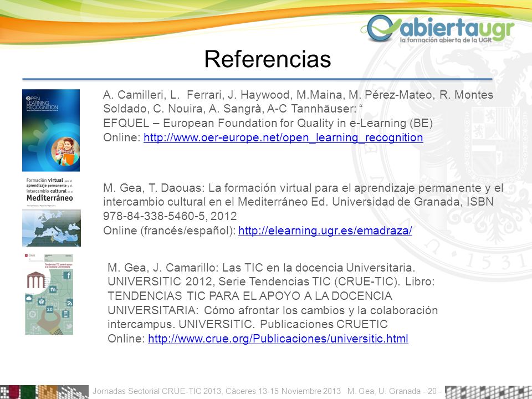The width and height of the screenshot is (532, 399).
Task: Click 'UNIVERSITIC 2012, Serie Tendencias TIC' line
Action: pyautogui.click(x=271, y=282)
